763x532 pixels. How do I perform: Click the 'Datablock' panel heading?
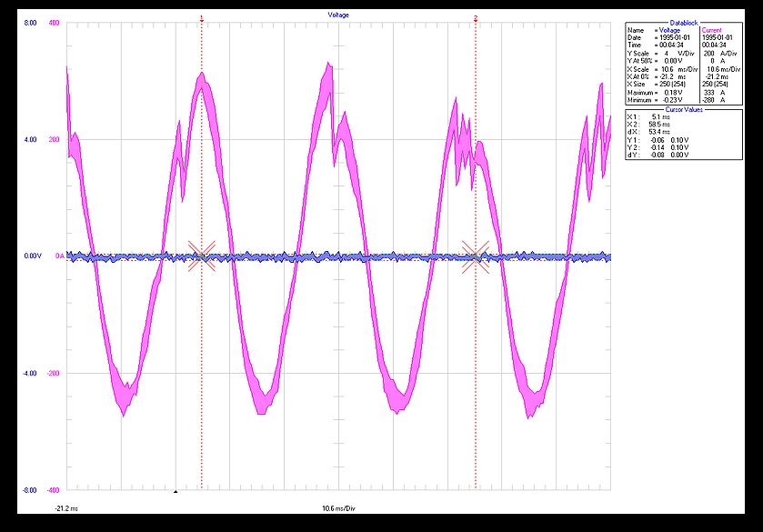pyautogui.click(x=684, y=23)
